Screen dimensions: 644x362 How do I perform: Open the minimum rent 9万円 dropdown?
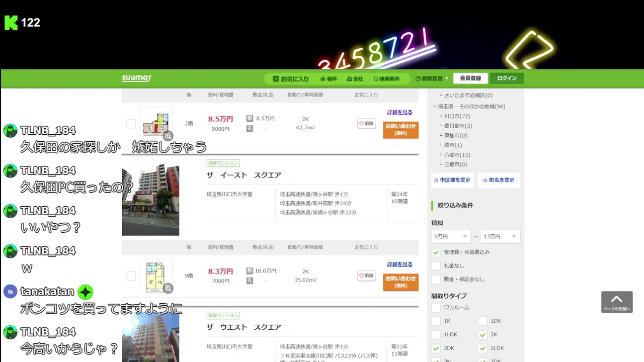[451, 236]
